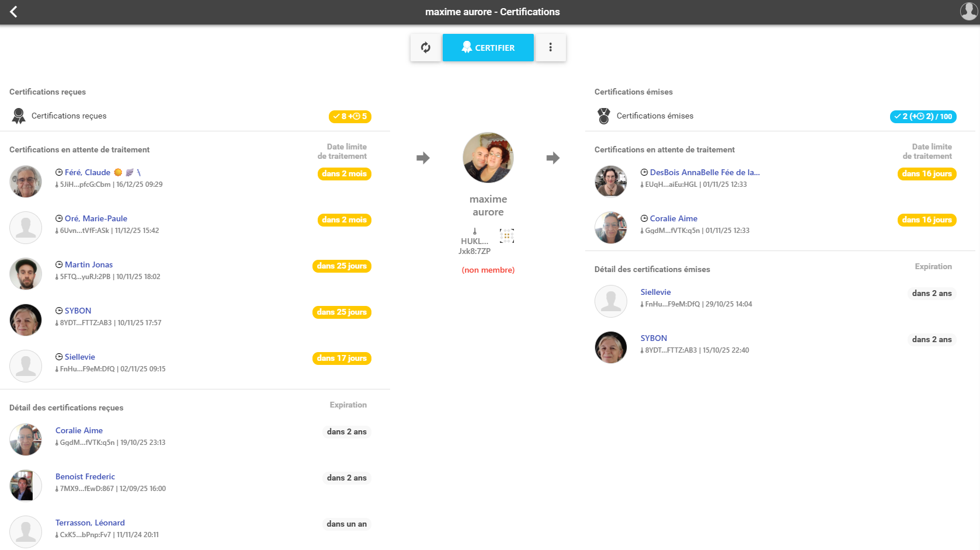
Task: Show the QR code of public key
Action: click(x=506, y=236)
